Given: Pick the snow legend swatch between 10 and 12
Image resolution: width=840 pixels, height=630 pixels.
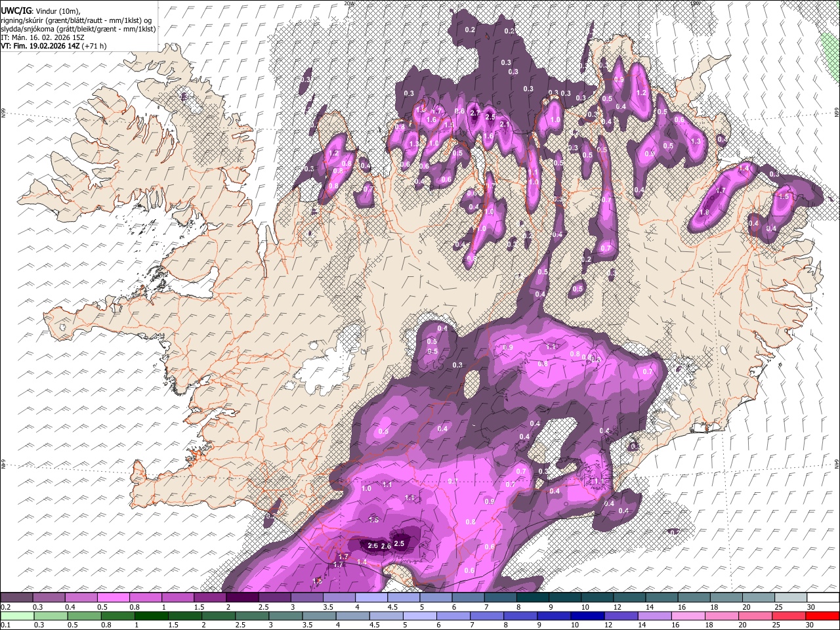Looking at the screenshot, I should pyautogui.click(x=597, y=597).
